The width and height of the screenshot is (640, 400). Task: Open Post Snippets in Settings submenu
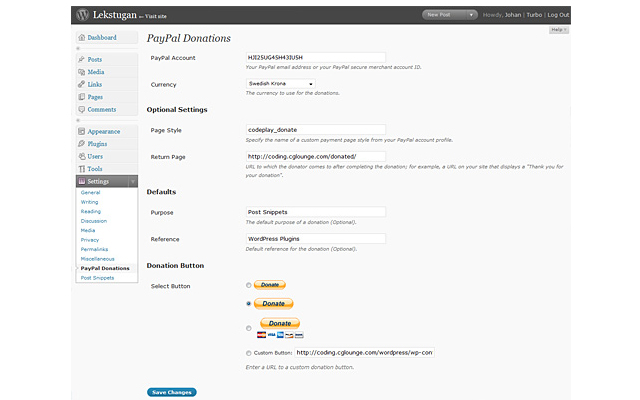point(97,277)
